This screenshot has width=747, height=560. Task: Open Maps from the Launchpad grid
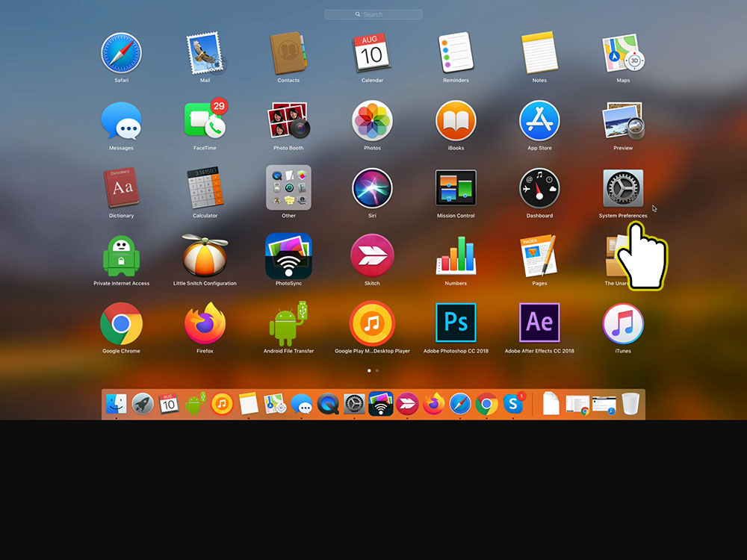click(623, 53)
